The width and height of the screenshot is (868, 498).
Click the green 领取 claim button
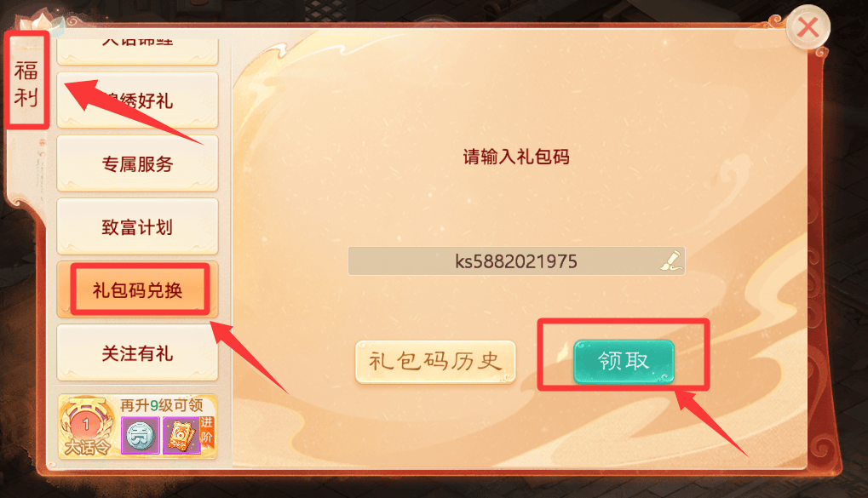(x=624, y=361)
